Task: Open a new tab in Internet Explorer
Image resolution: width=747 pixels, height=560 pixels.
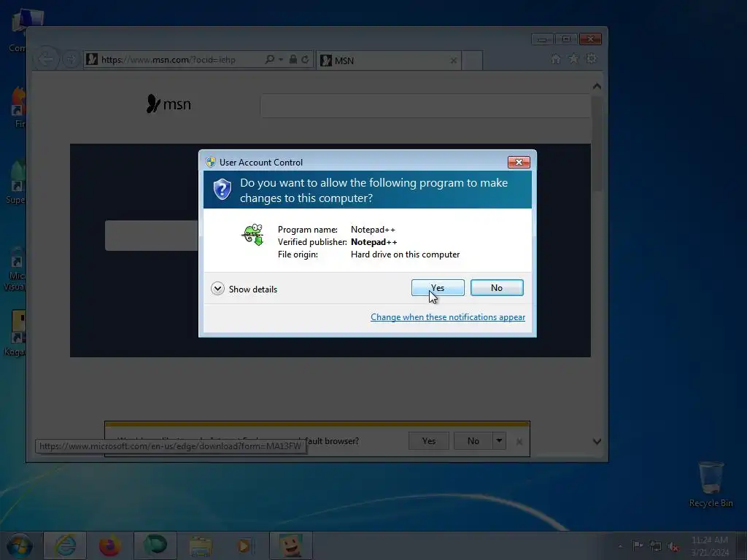Action: (x=472, y=61)
